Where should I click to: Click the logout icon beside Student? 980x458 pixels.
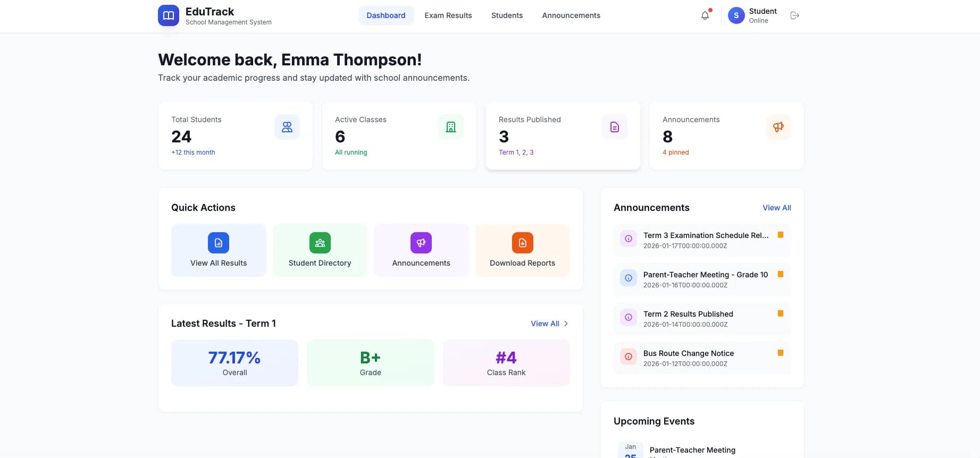click(794, 15)
